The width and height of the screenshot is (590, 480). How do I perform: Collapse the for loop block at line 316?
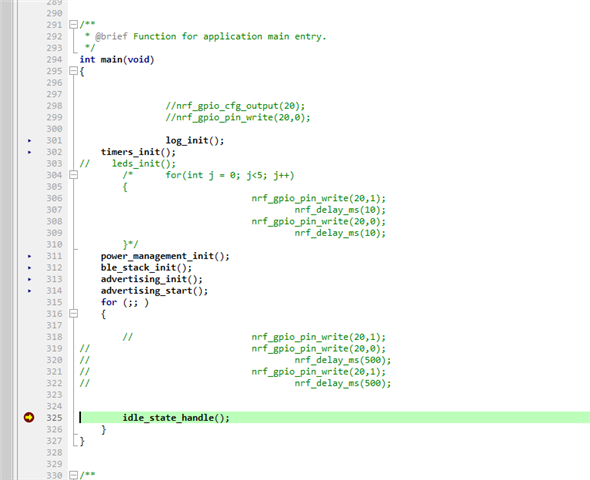pos(73,314)
